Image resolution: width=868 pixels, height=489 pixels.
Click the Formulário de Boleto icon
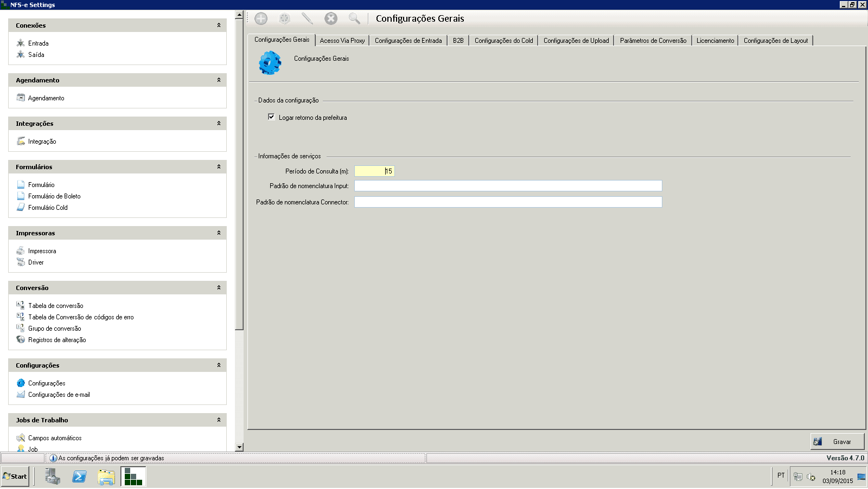point(21,196)
